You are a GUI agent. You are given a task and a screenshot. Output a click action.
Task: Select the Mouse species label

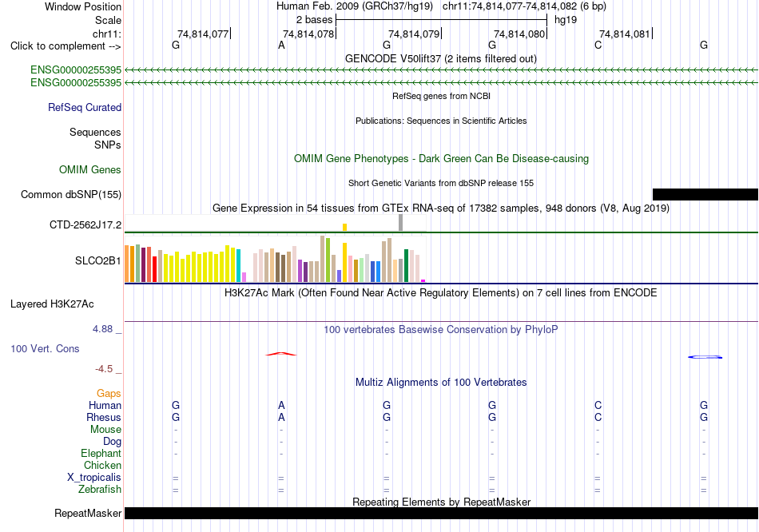tap(105, 430)
